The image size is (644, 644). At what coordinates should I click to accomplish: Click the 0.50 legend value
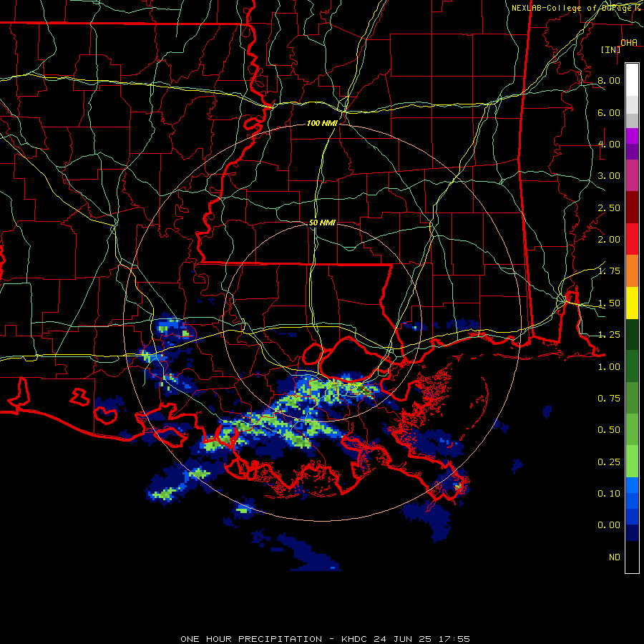pyautogui.click(x=609, y=430)
